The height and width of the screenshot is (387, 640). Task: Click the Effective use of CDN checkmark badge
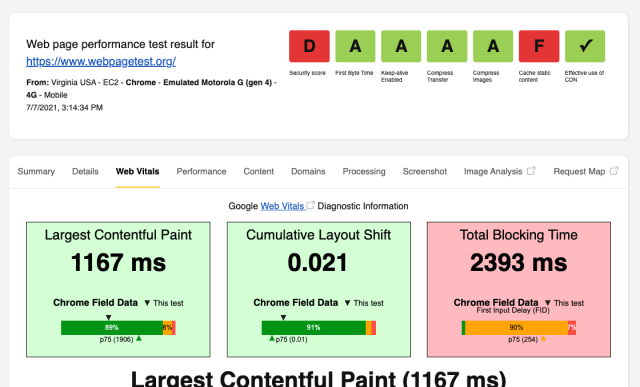tap(585, 46)
